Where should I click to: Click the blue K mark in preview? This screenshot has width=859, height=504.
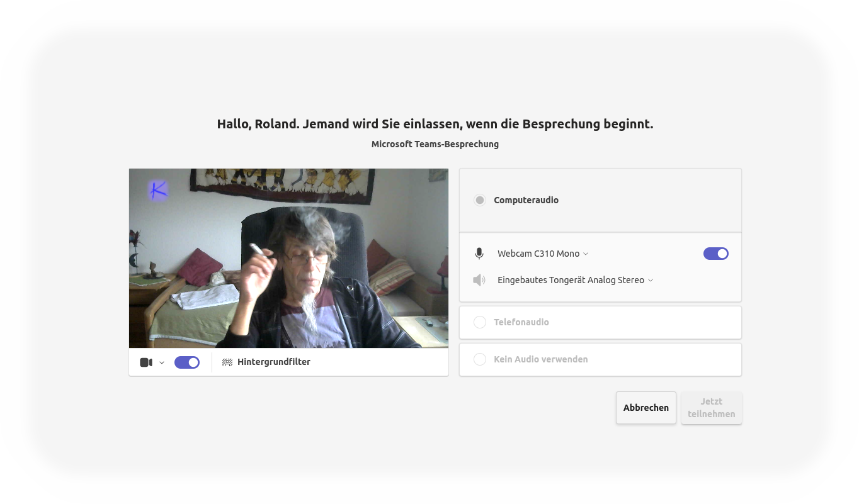[x=158, y=189]
